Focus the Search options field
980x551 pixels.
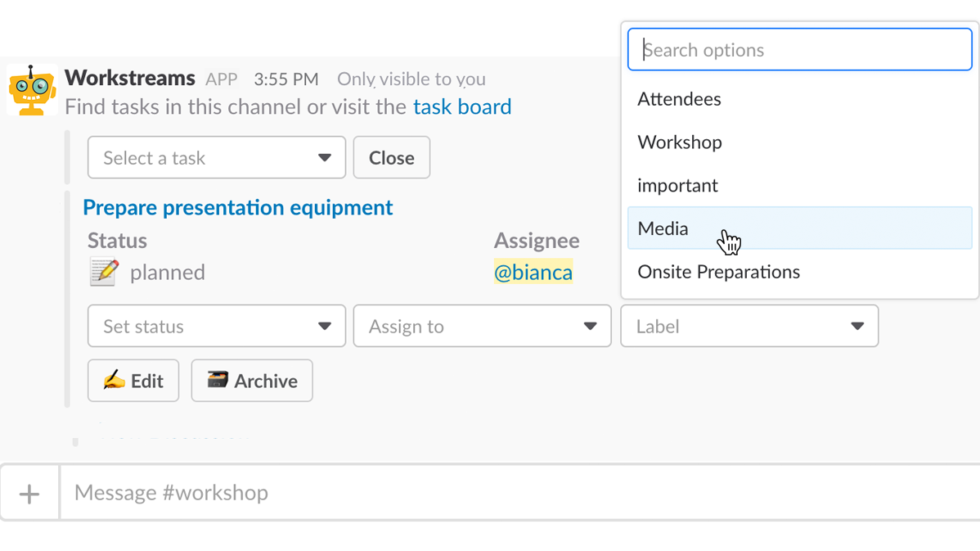point(799,50)
